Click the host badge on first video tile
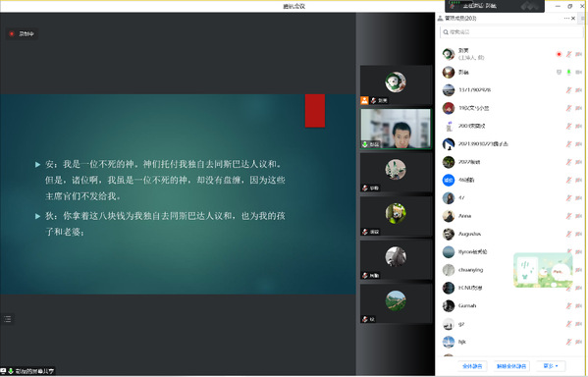Image resolution: width=588 pixels, height=377 pixels. click(x=364, y=100)
